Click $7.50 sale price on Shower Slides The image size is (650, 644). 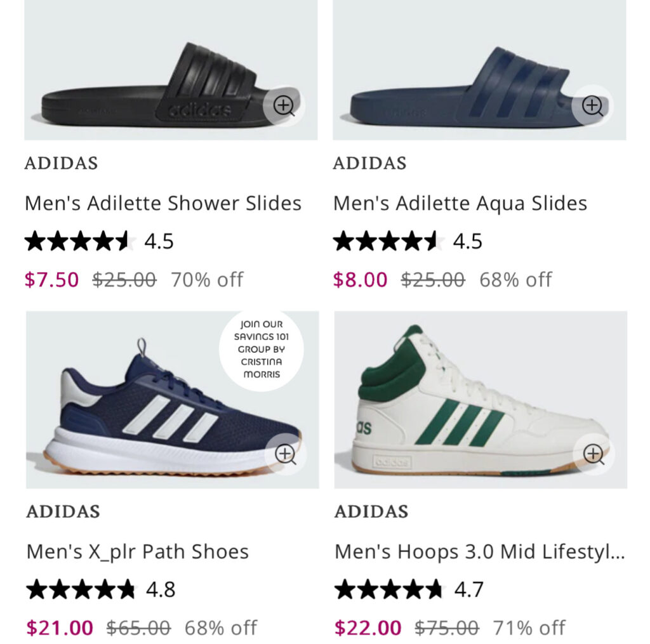[x=52, y=280]
